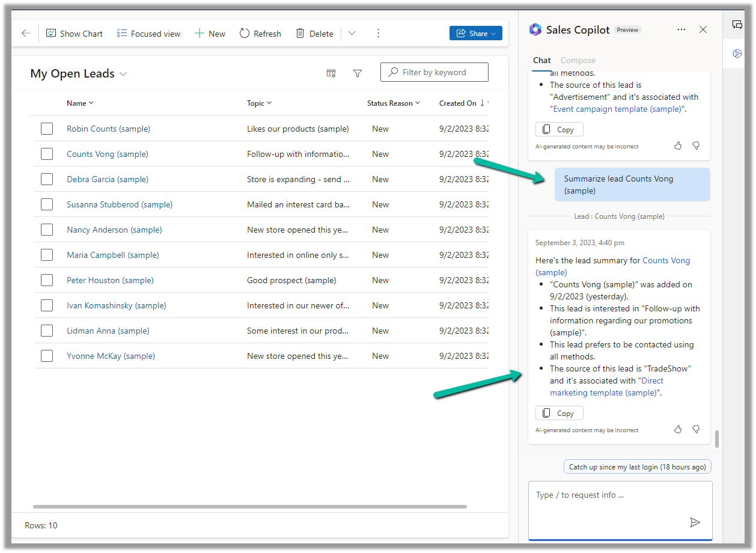Check the Debra Garcia (sample) row
Screen dimensions: 756x553
tap(47, 179)
